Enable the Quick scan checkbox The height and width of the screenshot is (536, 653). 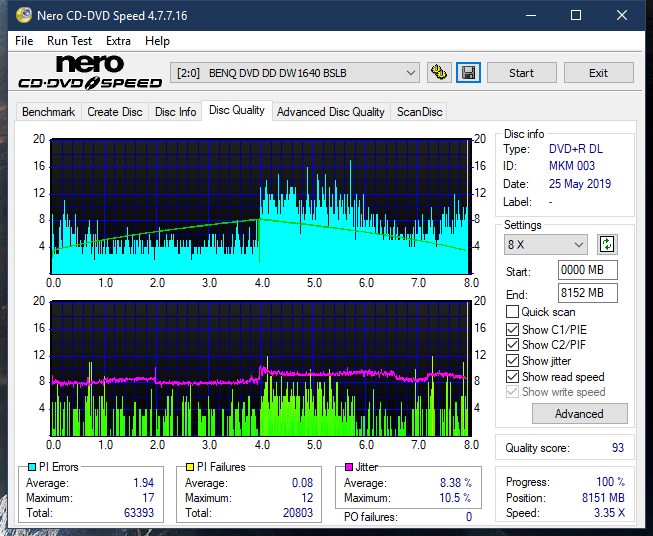512,312
